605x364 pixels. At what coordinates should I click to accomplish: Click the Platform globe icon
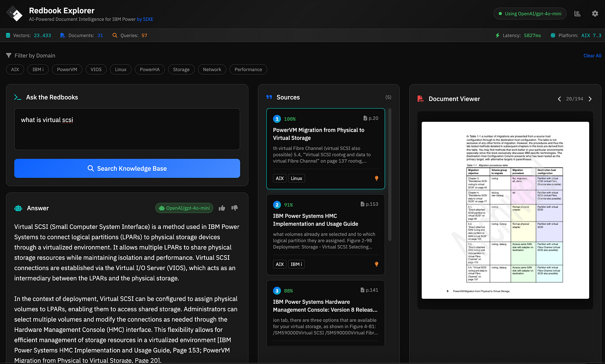coord(553,35)
